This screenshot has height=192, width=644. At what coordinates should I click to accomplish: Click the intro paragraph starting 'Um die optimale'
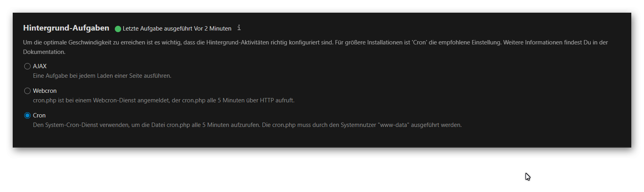pyautogui.click(x=315, y=47)
